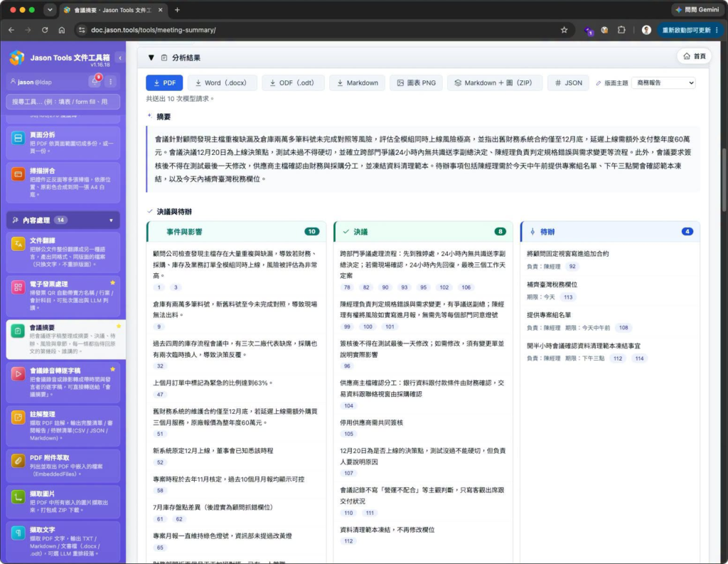Click reference tag 106 under 決議
Viewport: 728px width, 564px height.
pyautogui.click(x=466, y=287)
